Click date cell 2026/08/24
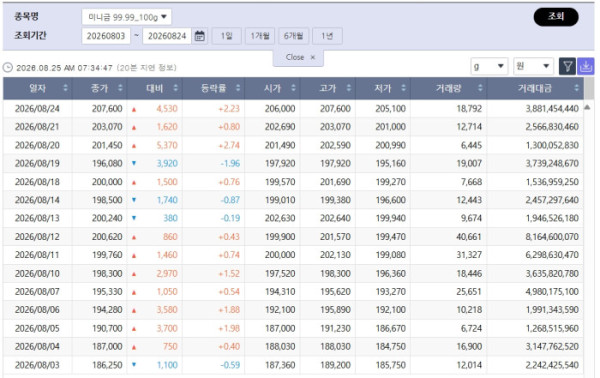 coord(37,109)
